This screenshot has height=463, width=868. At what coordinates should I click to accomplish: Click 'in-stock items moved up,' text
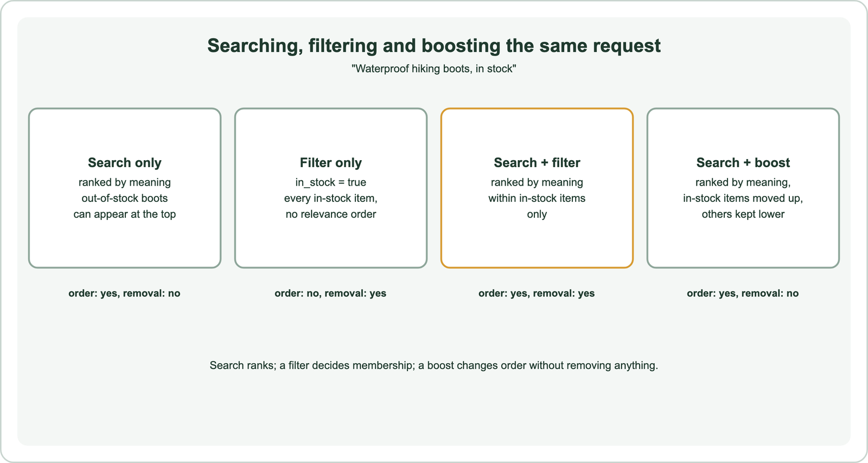743,198
